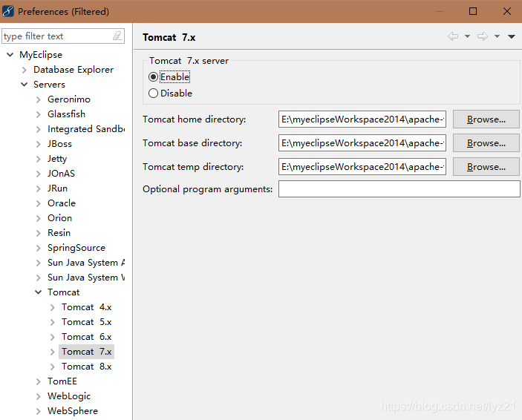Collapse the MyEclipse tree node
This screenshot has height=420, width=522.
pyautogui.click(x=10, y=55)
